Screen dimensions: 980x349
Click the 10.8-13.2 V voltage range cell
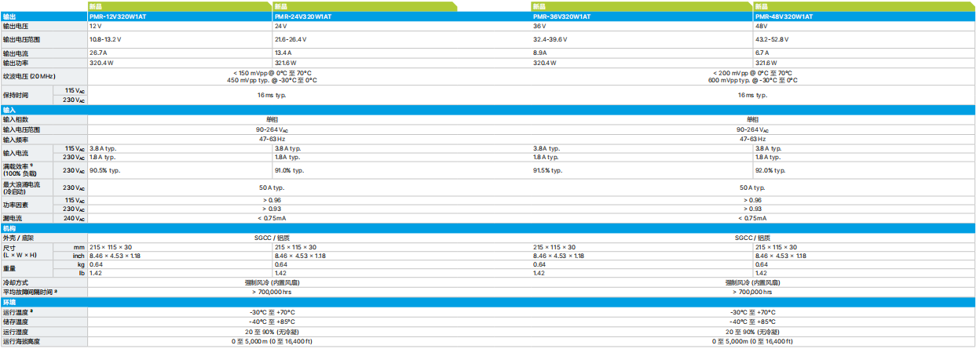point(105,38)
